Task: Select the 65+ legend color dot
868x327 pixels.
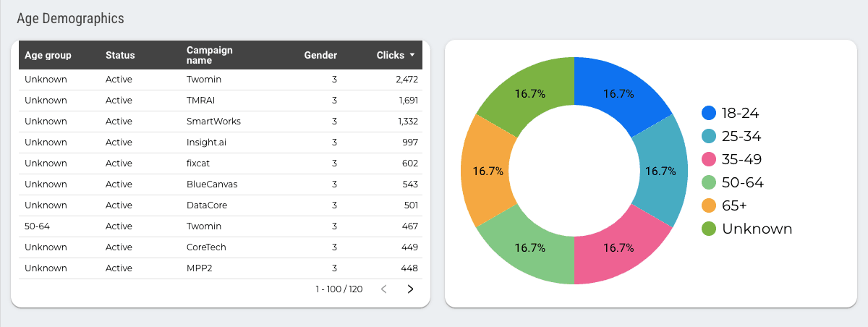Action: click(709, 205)
